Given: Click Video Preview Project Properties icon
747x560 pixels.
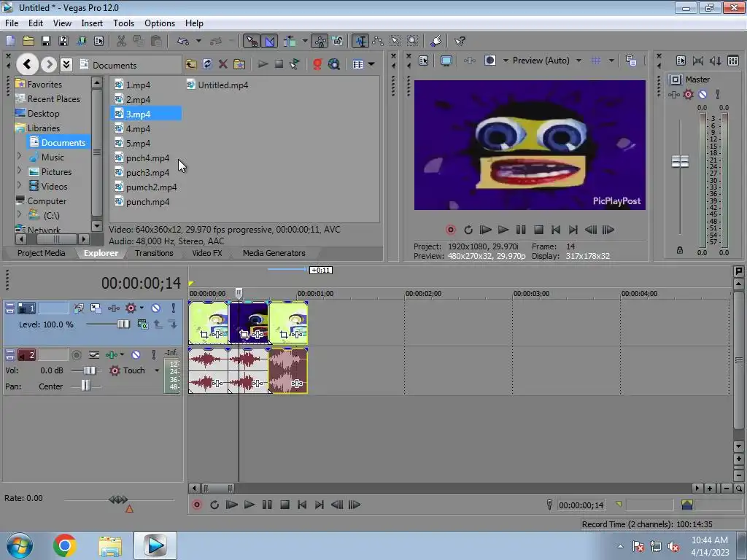Looking at the screenshot, I should (x=424, y=61).
